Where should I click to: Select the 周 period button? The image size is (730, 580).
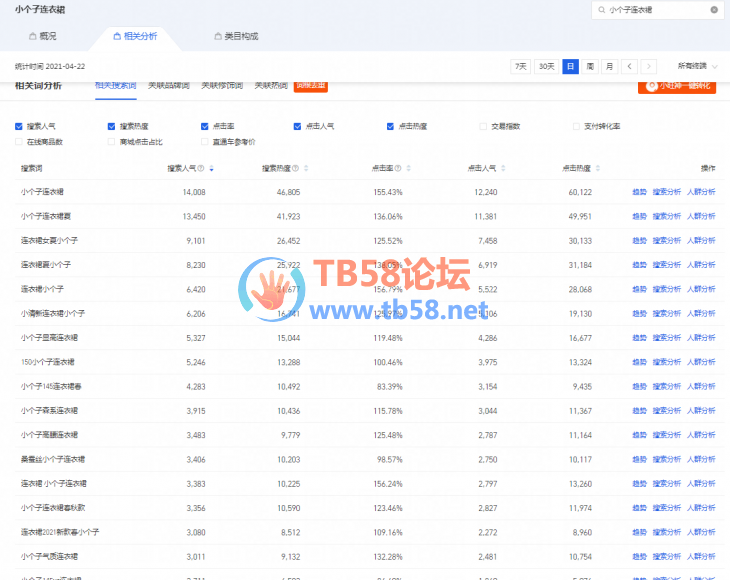pos(590,67)
